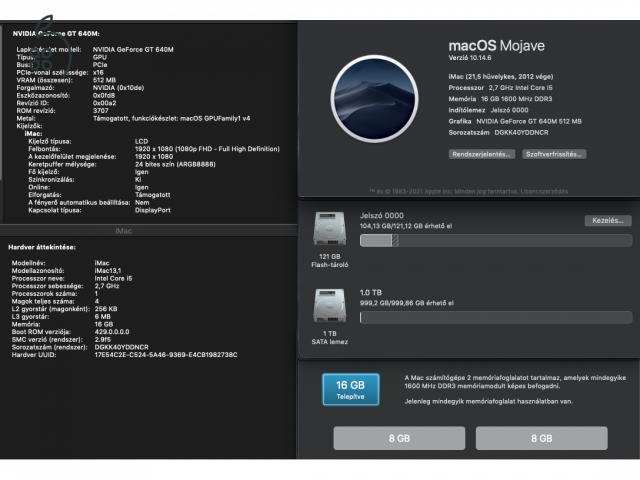
Task: Click the iMac entry under Kijelzők
Action: point(33,133)
